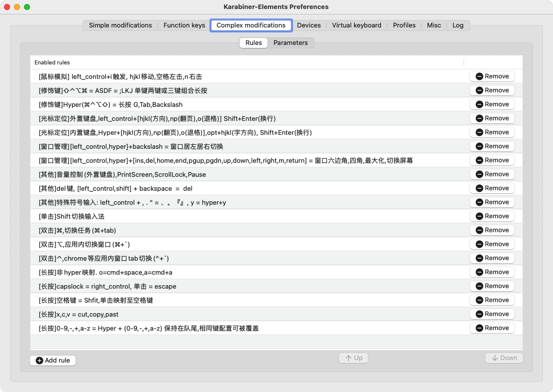Remove the [修饰键] ASDF = ;LKJ rule
553x392 pixels.
point(492,90)
